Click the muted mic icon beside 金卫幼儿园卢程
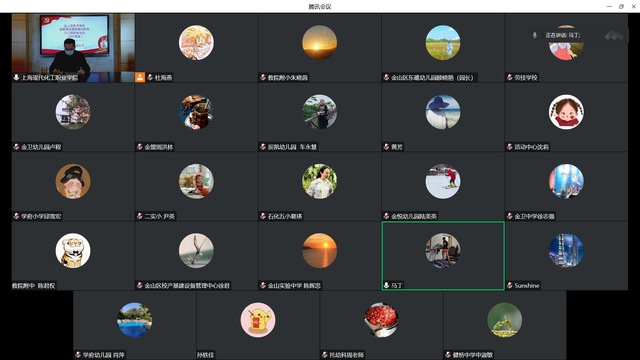 click(16, 147)
